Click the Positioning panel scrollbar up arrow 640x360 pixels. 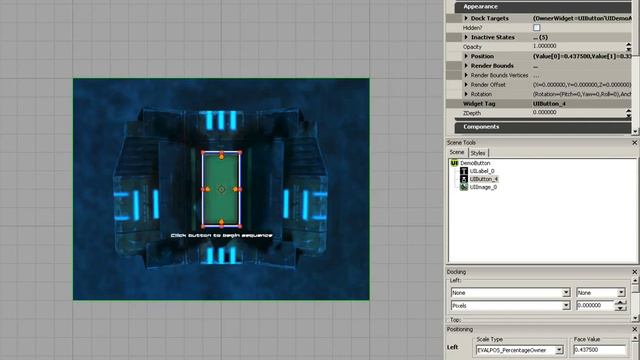635,338
